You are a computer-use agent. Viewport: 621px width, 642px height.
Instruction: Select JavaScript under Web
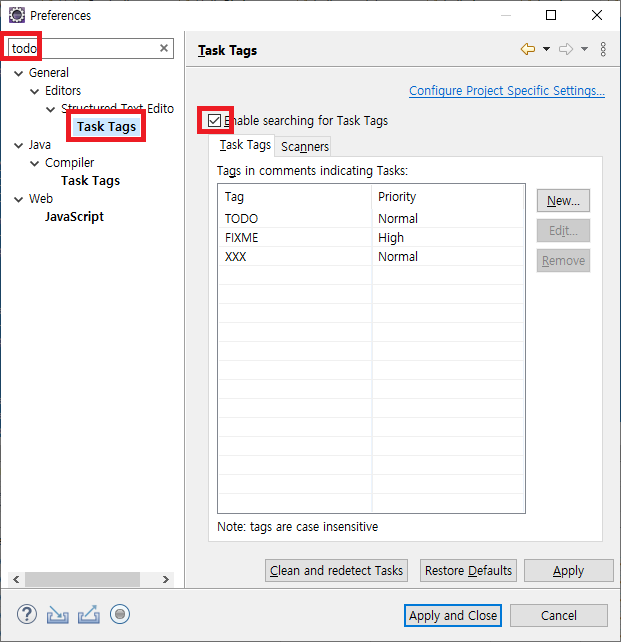click(x=74, y=217)
